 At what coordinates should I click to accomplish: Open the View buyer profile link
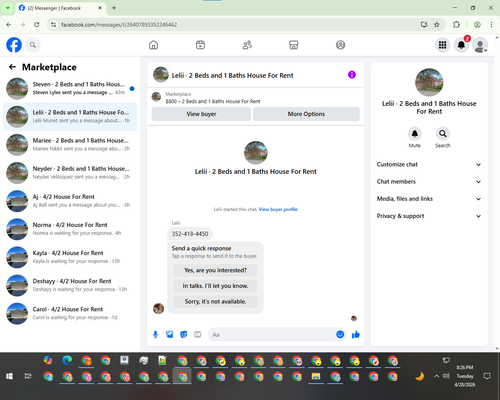tap(278, 209)
